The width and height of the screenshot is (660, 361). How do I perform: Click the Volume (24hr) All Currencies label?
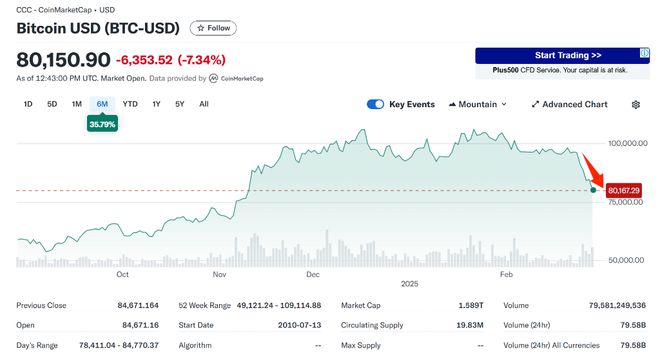[551, 345]
